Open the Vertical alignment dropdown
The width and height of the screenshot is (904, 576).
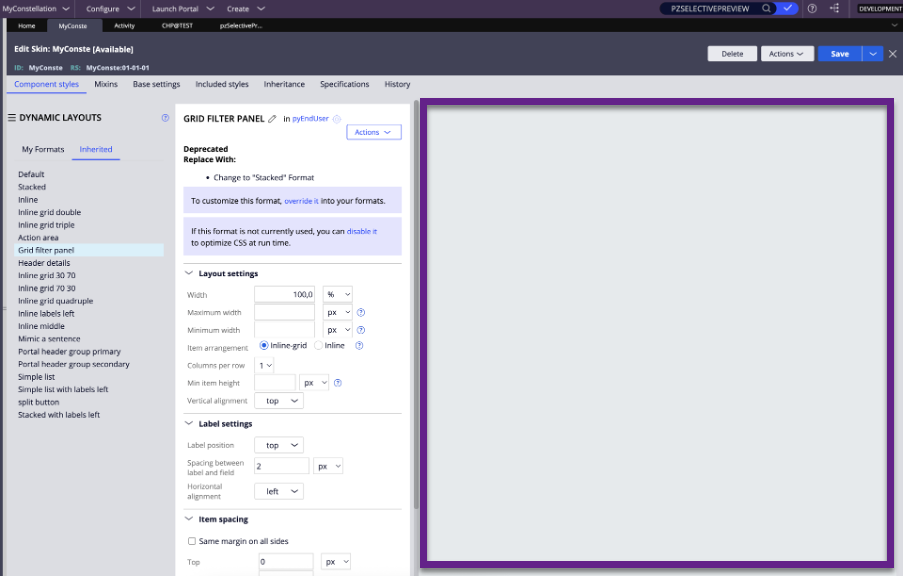(279, 400)
